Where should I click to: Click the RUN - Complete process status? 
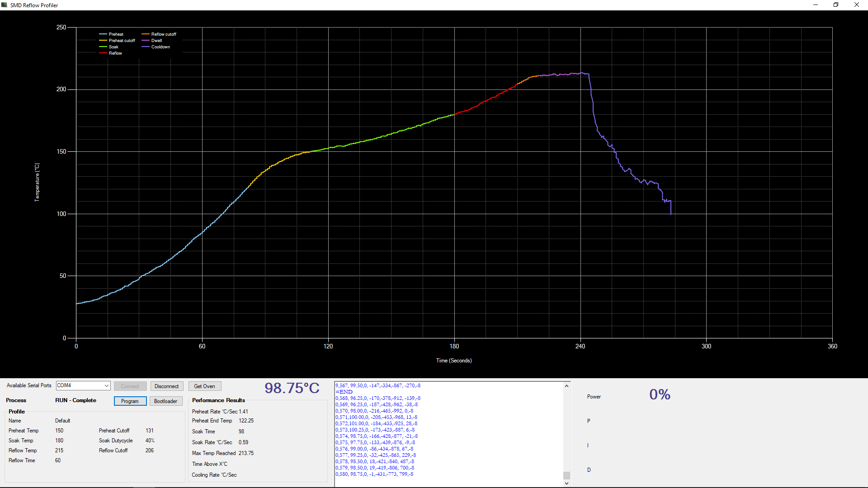point(75,400)
